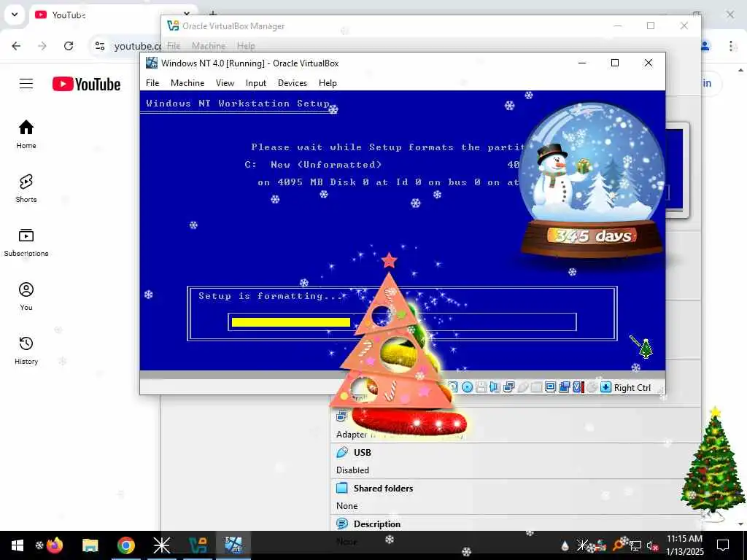Open the notification center icon
Image resolution: width=747 pixels, height=560 pixels.
coord(723,545)
